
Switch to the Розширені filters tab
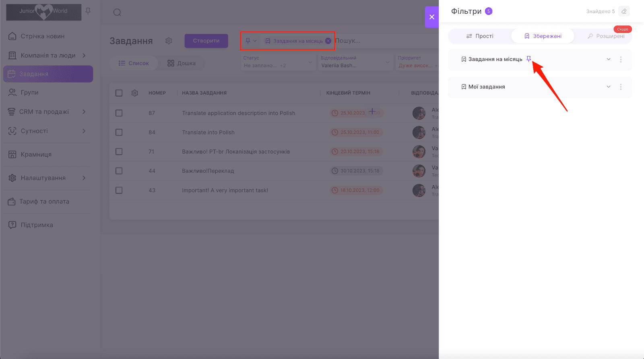click(x=606, y=36)
